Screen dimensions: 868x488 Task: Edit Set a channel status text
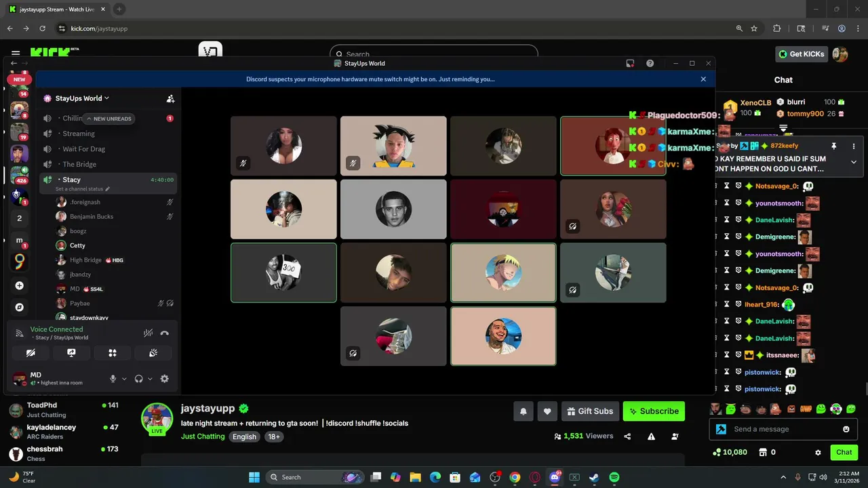click(82, 189)
